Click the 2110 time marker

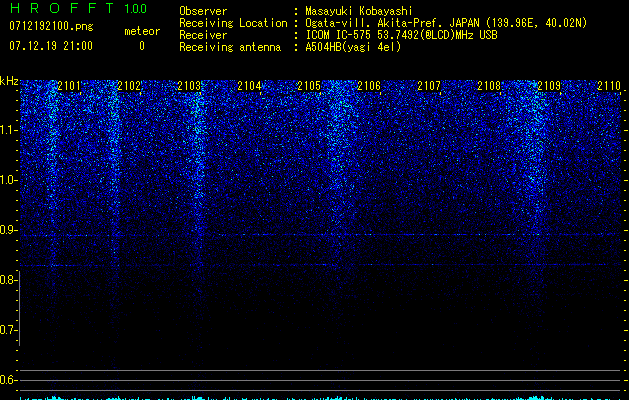pyautogui.click(x=609, y=86)
